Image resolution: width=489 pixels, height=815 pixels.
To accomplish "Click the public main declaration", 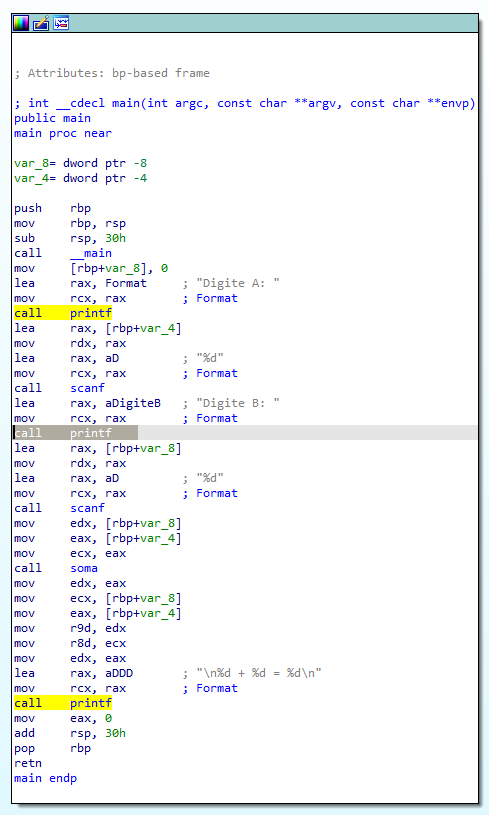I will [x=52, y=118].
